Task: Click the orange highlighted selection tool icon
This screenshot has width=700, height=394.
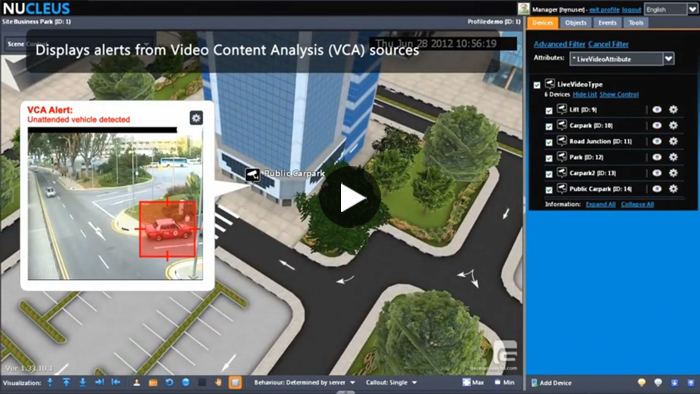Action: coord(235,382)
